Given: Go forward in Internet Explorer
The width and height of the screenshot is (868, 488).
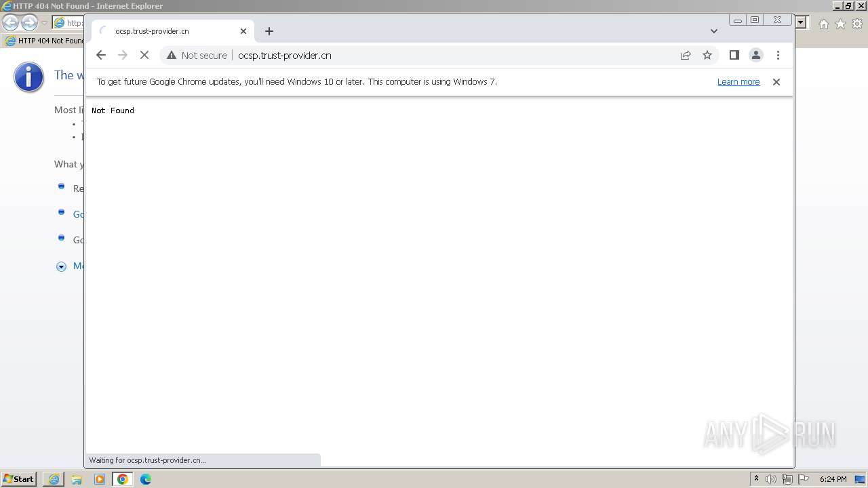Looking at the screenshot, I should click(29, 23).
